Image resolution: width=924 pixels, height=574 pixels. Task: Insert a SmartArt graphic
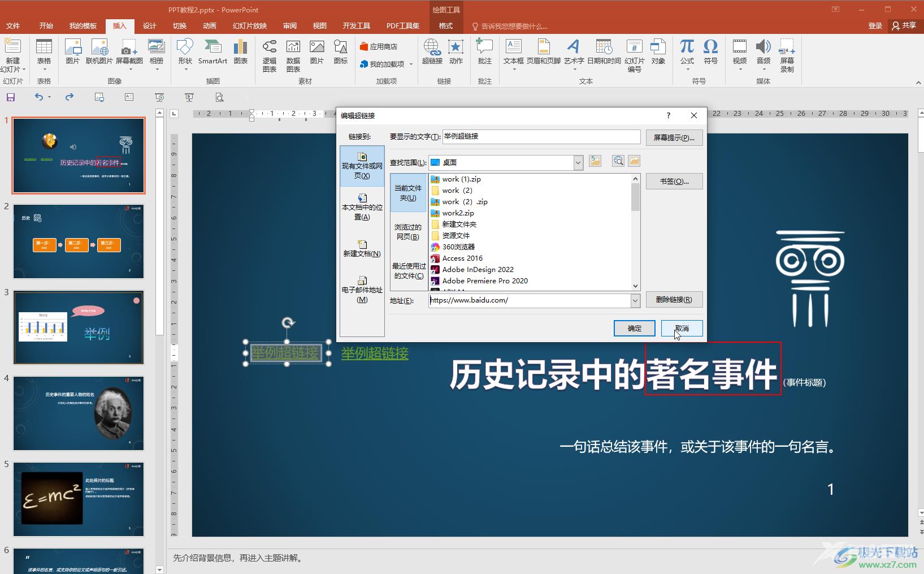pyautogui.click(x=212, y=52)
